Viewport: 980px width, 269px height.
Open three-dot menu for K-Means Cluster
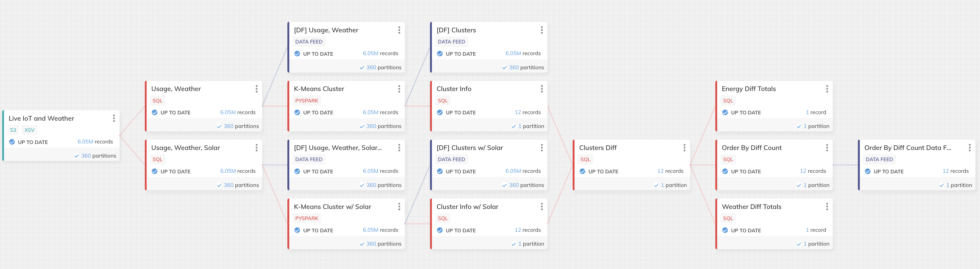(399, 89)
